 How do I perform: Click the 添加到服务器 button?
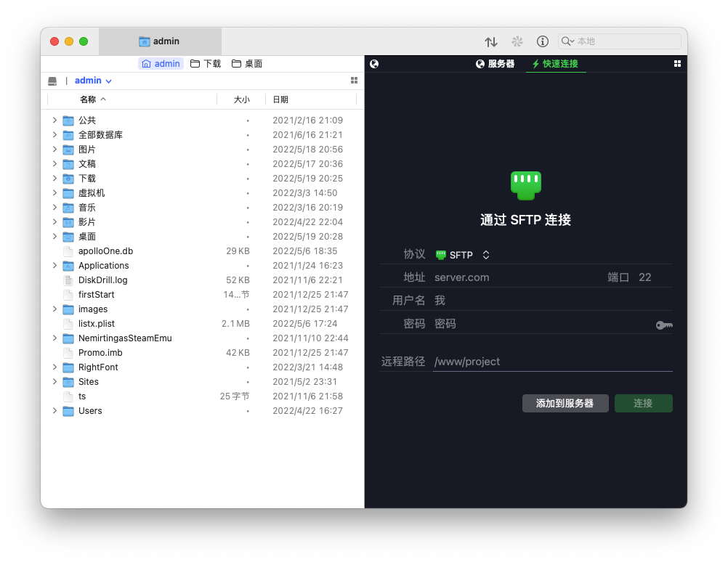point(565,403)
